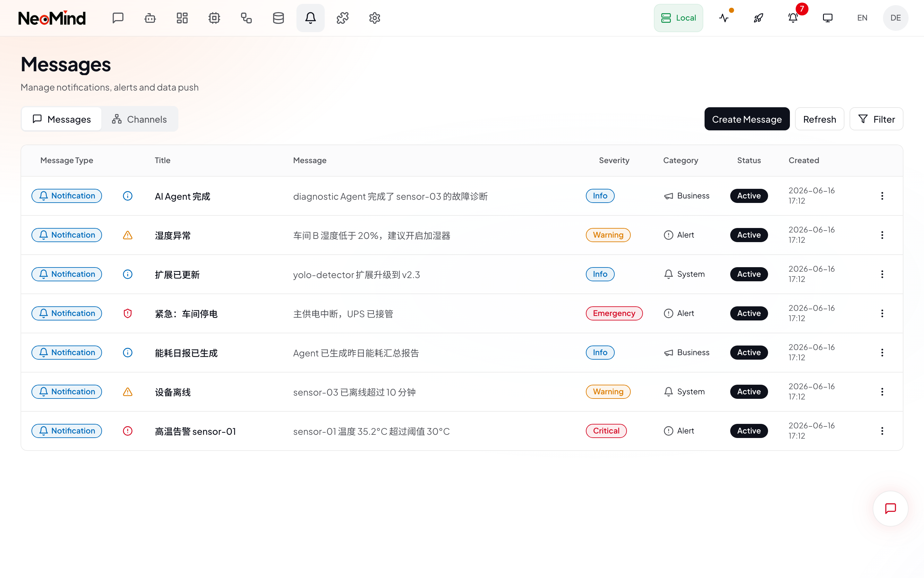Click shield icon beside 紧急：车间停电
Image resolution: width=924 pixels, height=578 pixels.
tap(127, 313)
